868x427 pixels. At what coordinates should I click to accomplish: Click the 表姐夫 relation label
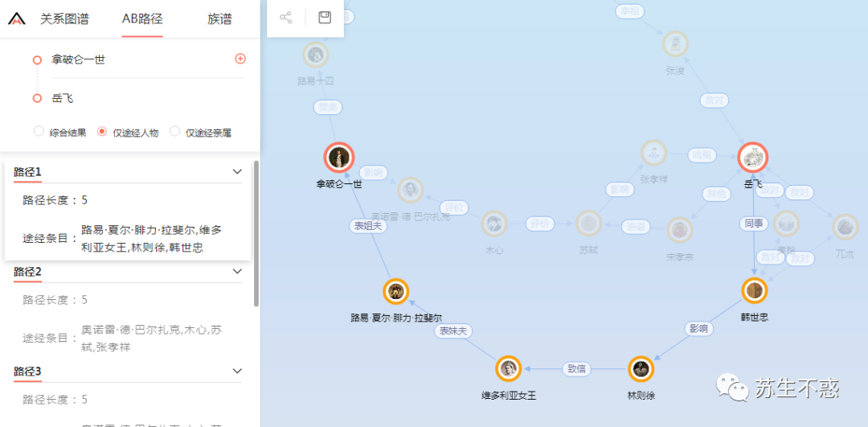[x=367, y=226]
